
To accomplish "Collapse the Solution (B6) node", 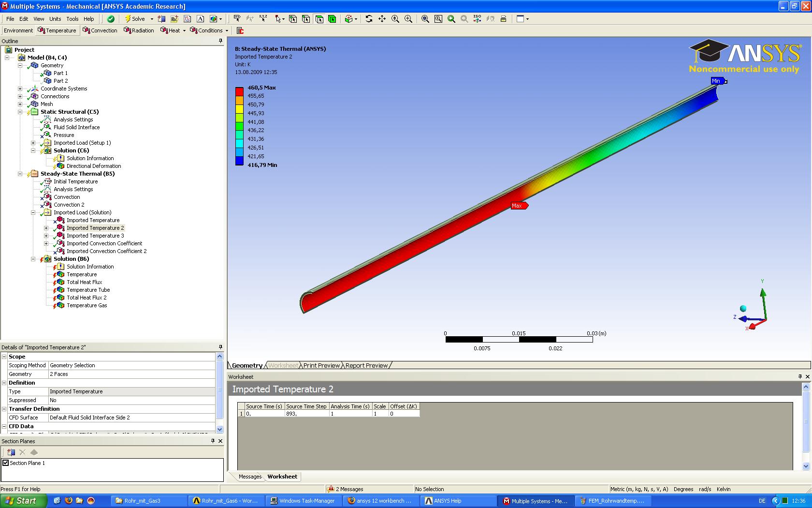I will click(x=33, y=259).
